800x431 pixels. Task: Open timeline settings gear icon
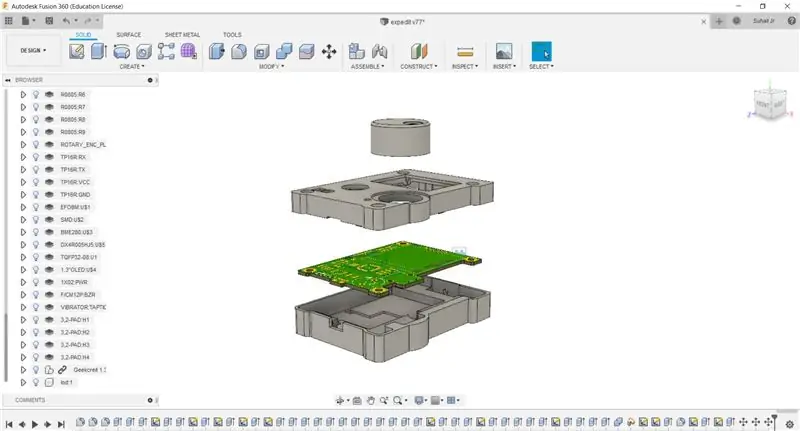790,423
